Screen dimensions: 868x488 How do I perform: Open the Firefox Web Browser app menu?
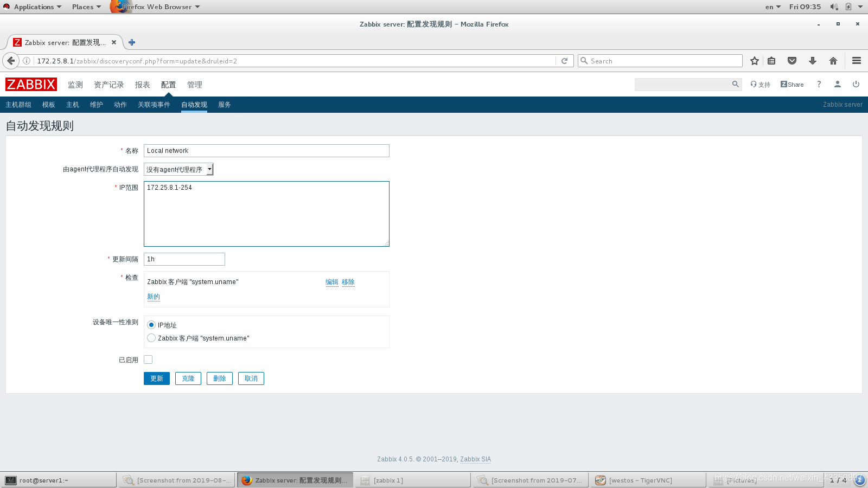coord(156,7)
